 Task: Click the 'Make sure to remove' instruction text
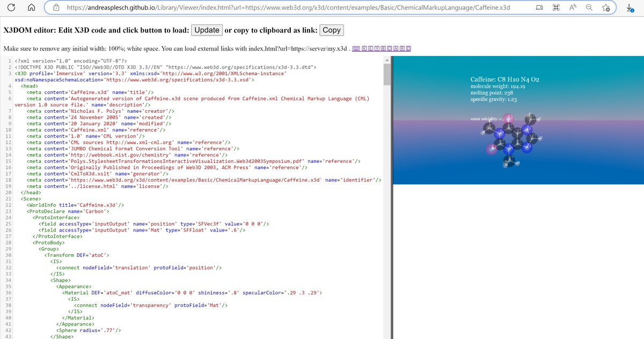(x=176, y=49)
